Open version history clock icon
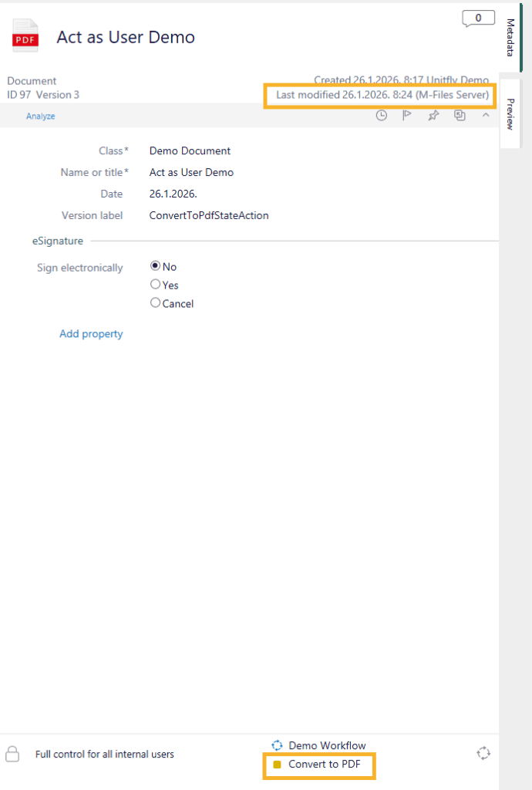 point(382,116)
